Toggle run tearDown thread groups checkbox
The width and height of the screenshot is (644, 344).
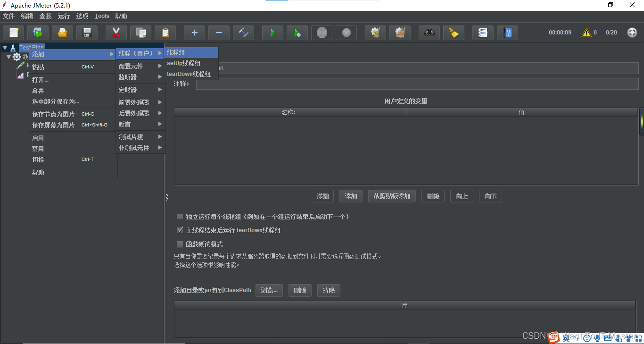pyautogui.click(x=180, y=230)
